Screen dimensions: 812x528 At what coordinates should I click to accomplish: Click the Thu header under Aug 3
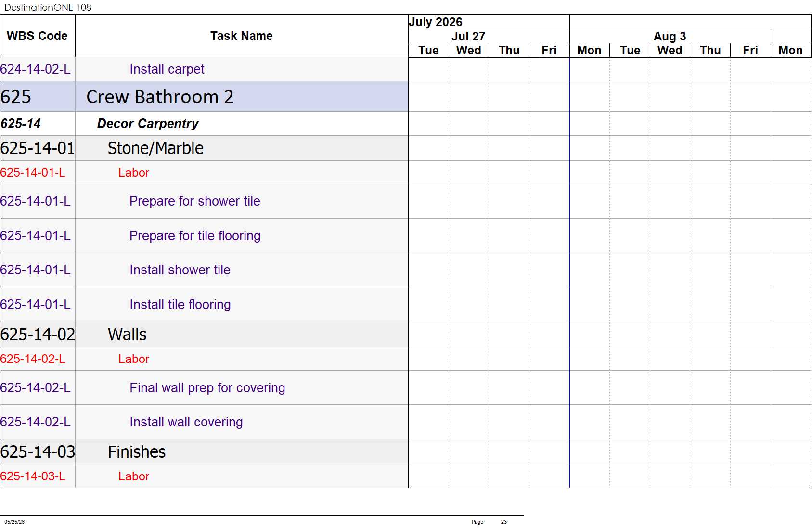[710, 51]
